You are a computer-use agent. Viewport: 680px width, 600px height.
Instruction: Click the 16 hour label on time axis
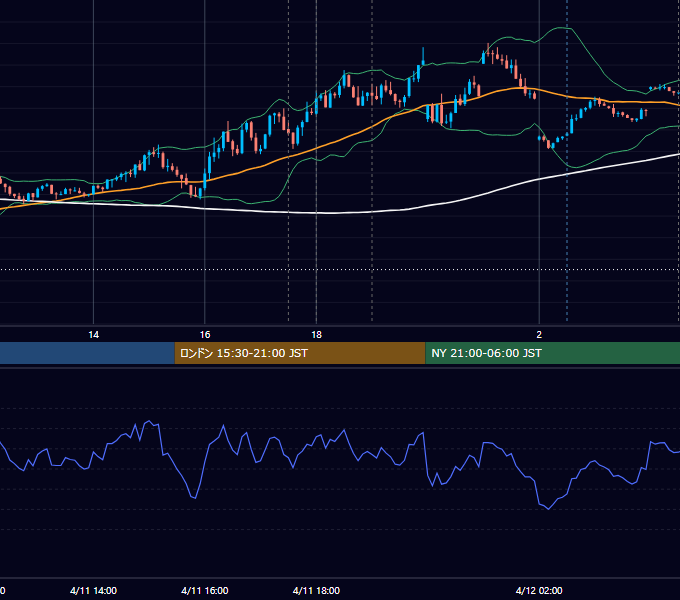coord(205,335)
